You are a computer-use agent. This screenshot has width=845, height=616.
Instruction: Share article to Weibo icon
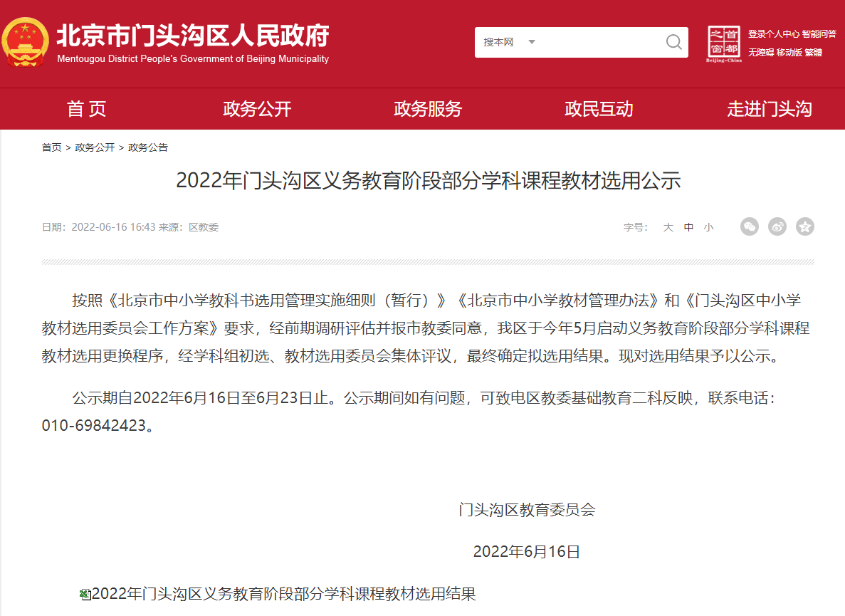pos(777,227)
